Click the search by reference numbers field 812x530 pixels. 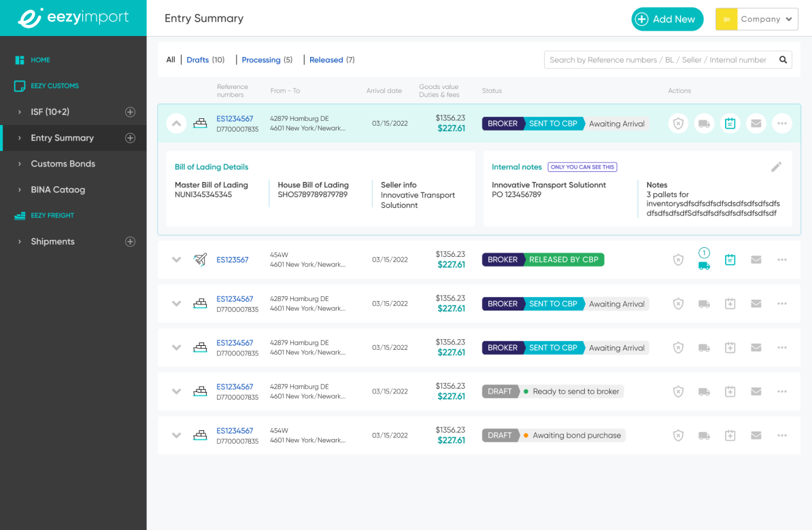[668, 60]
